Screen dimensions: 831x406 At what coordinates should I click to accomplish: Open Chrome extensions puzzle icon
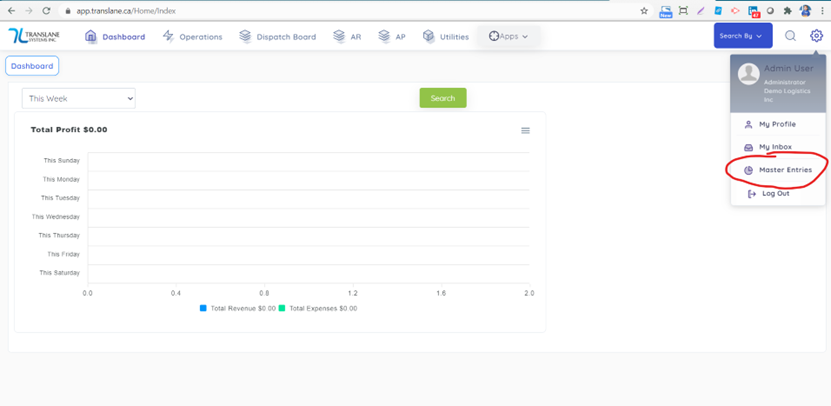pos(787,10)
